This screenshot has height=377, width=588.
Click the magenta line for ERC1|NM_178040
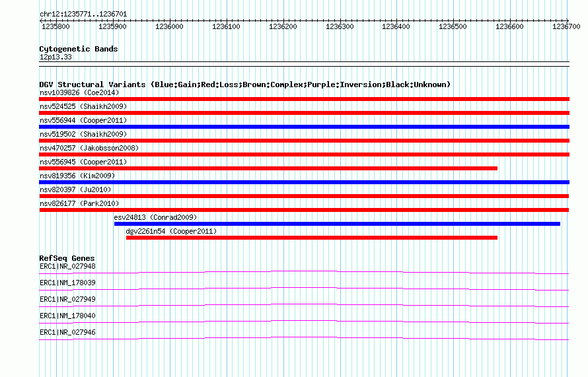click(x=304, y=322)
